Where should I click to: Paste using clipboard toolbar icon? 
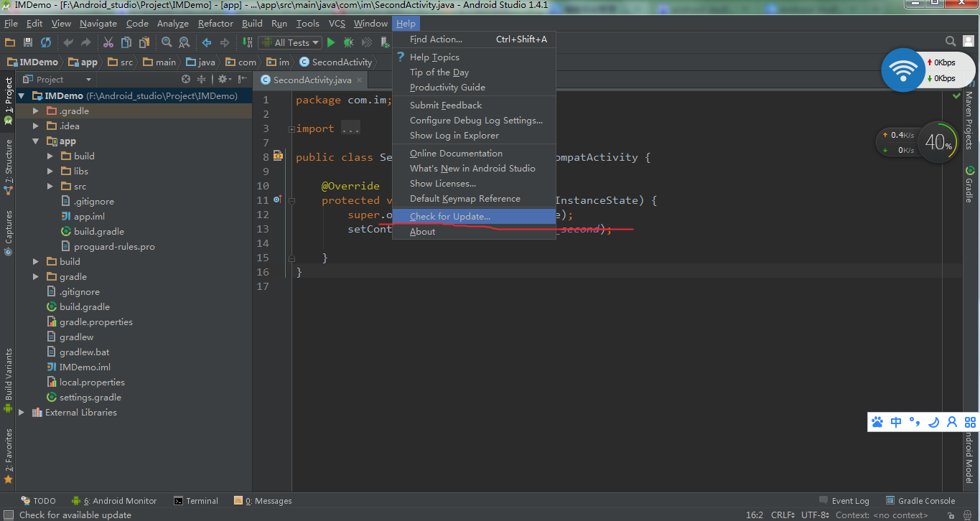coord(143,43)
